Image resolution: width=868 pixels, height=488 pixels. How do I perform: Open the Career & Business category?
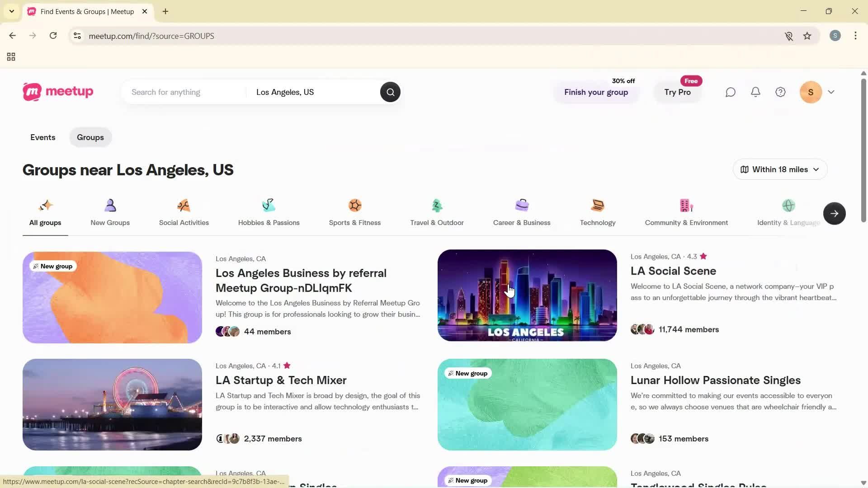[522, 212]
